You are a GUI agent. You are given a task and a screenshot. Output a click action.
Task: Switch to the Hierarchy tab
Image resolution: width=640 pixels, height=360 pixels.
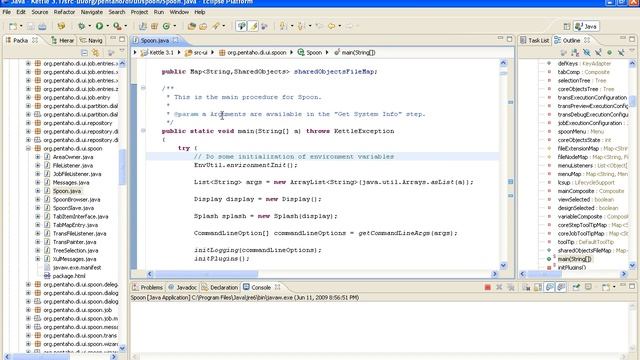click(62, 40)
